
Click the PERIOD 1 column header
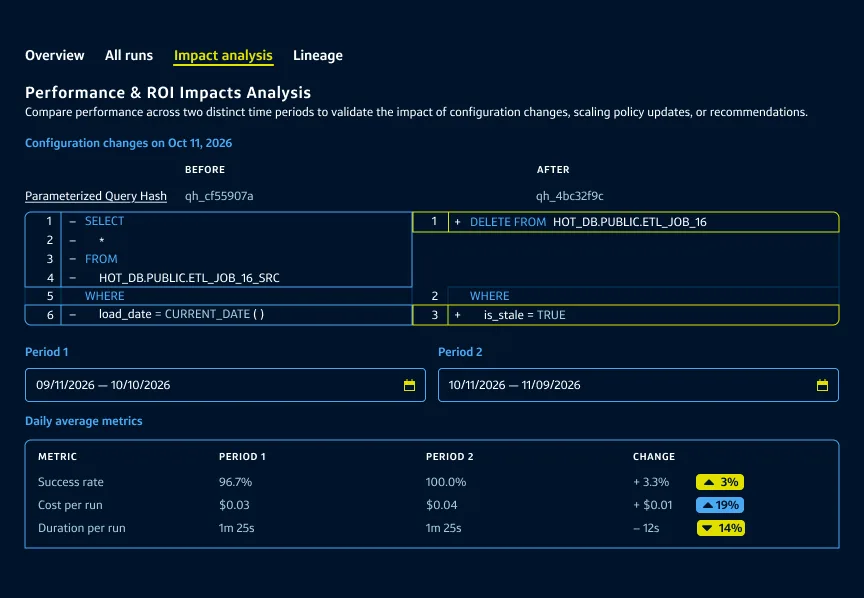click(x=242, y=457)
